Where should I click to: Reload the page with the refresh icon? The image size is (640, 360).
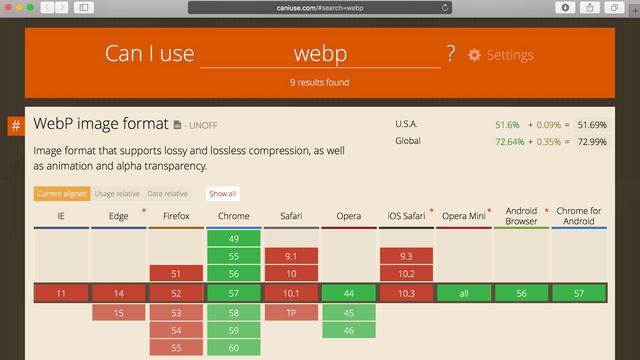click(x=444, y=8)
